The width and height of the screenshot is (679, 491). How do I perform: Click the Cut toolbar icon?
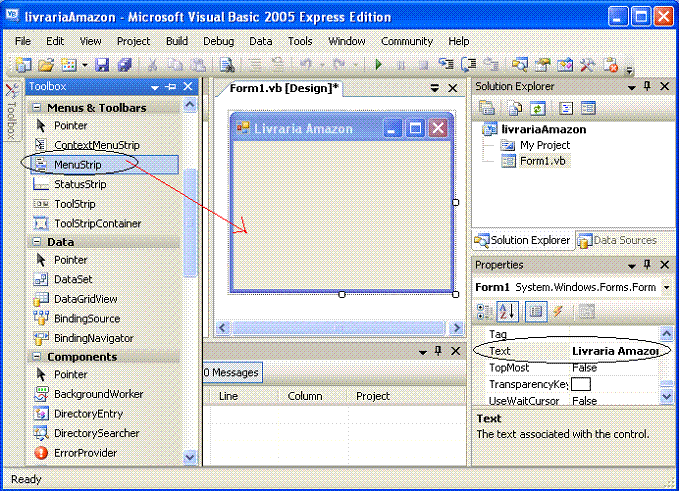tap(152, 65)
